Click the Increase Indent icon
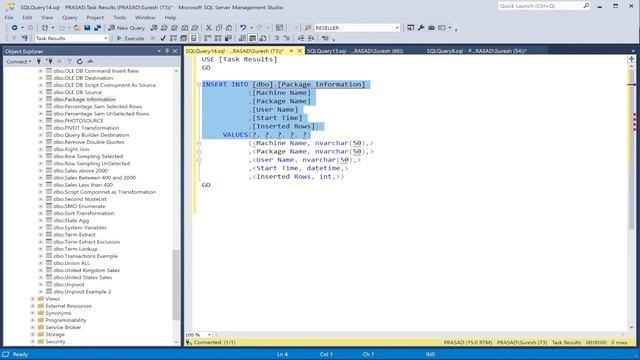Screen dimensions: 640x360 (311, 38)
